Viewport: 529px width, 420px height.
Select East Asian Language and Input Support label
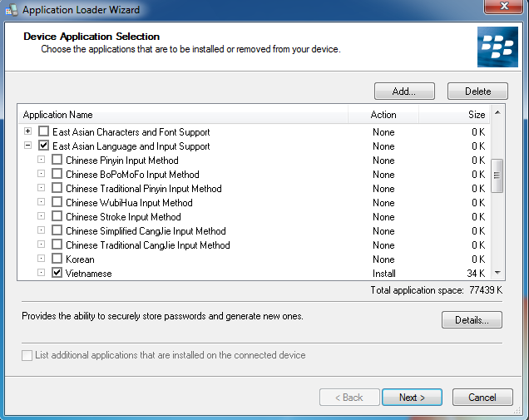point(131,146)
